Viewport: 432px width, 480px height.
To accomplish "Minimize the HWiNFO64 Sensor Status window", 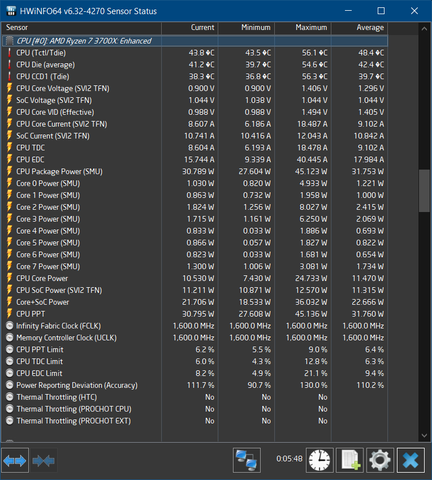I will (x=348, y=11).
